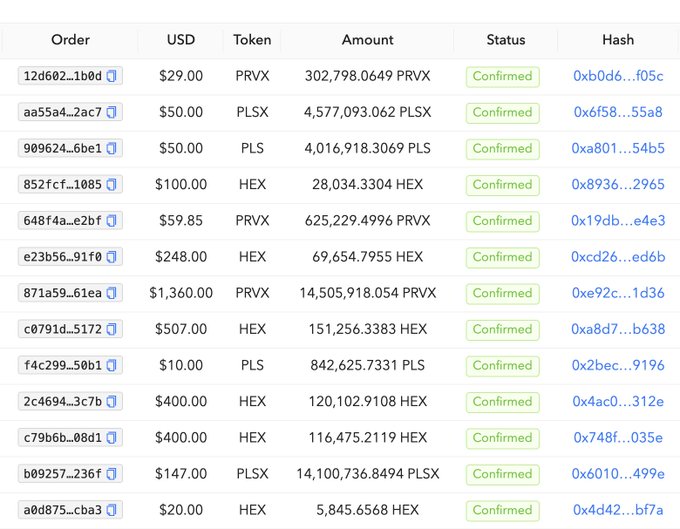This screenshot has height=529, width=680.
Task: Copy order ID aa55a4…2ac7
Action: tap(111, 112)
